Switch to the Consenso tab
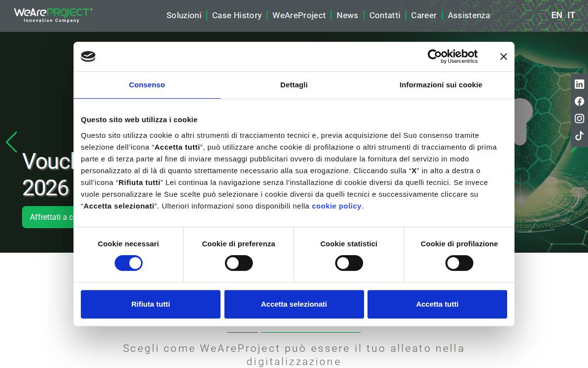This screenshot has width=588, height=368. pos(147,85)
